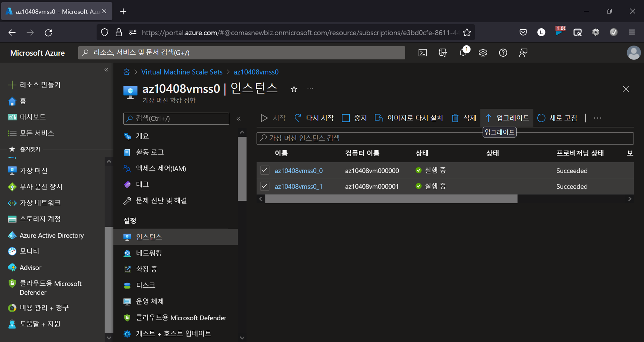The width and height of the screenshot is (644, 342).
Task: Reload the page with browser refresh button
Action: (x=48, y=32)
